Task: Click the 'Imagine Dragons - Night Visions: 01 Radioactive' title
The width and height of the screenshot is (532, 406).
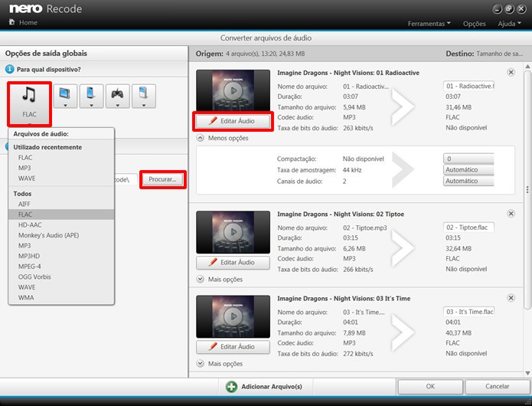Action: (x=348, y=73)
